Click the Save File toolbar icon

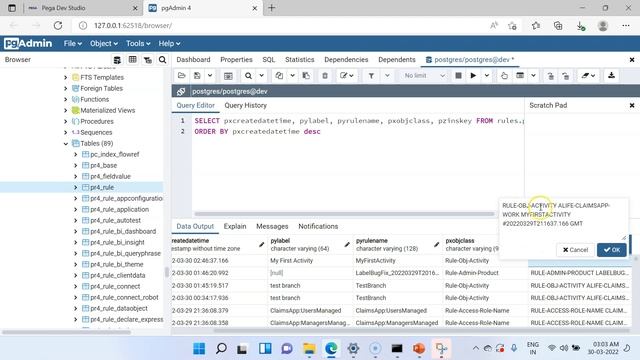[197, 76]
